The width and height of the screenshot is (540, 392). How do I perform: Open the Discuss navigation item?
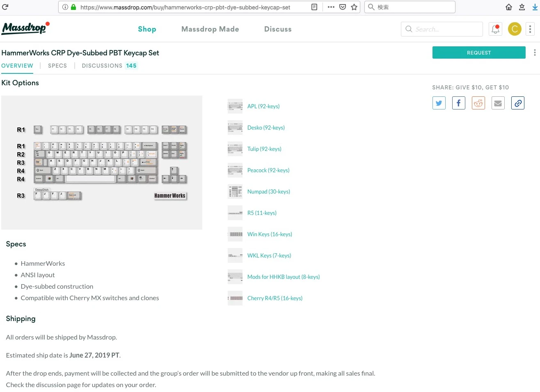[x=278, y=29]
